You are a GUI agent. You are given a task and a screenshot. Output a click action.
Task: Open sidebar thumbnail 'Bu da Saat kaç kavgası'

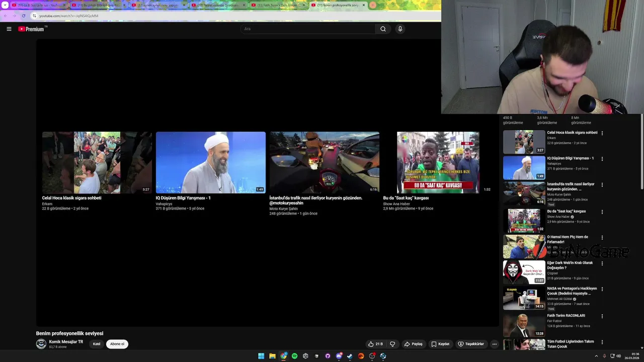click(x=524, y=220)
